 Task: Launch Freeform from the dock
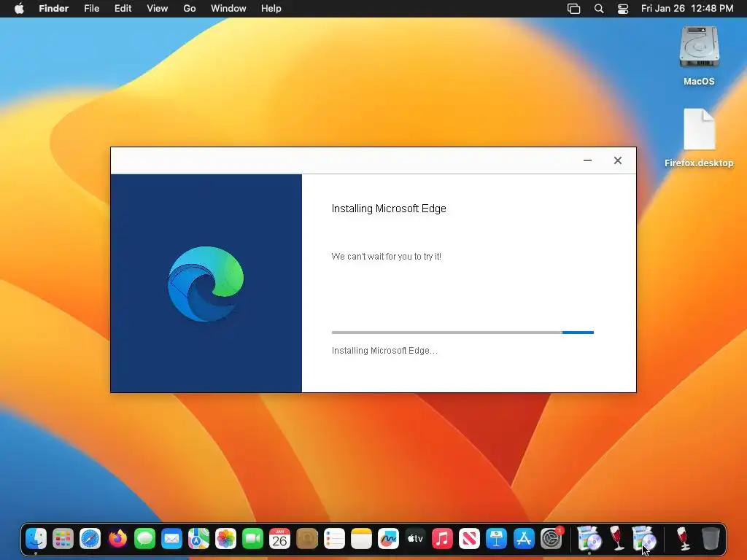pyautogui.click(x=388, y=539)
